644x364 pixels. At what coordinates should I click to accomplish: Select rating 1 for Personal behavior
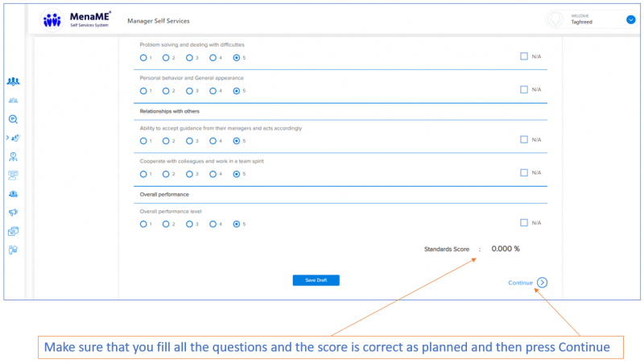click(x=143, y=91)
